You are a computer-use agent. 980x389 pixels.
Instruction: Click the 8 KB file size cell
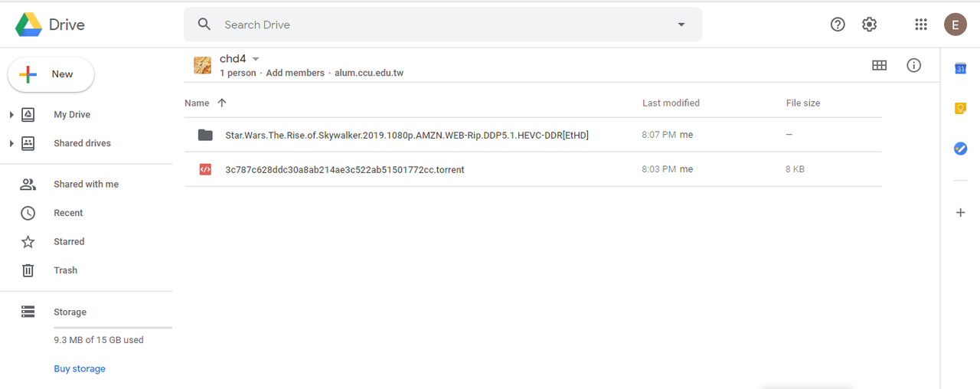(795, 169)
